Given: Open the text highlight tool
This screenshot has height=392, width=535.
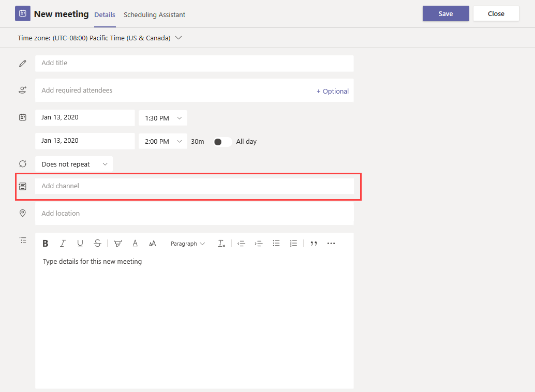Looking at the screenshot, I should tap(117, 243).
